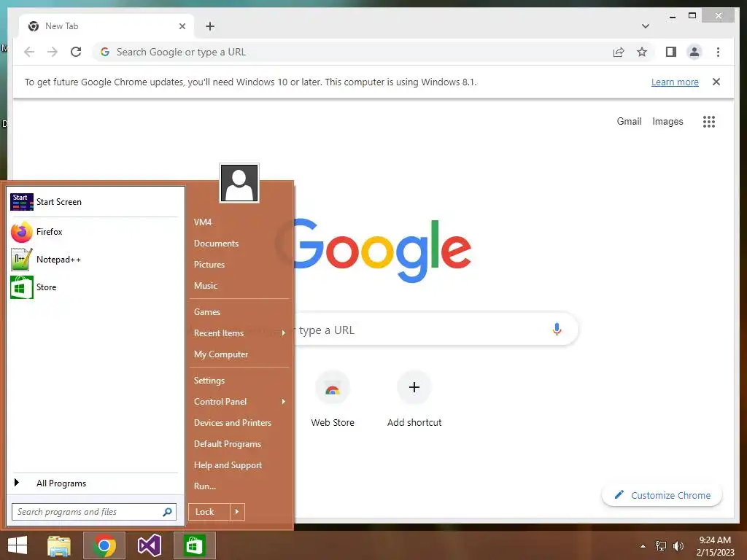Viewport: 747px width, 560px height.
Task: Open File Explorer from the taskbar
Action: click(59, 545)
